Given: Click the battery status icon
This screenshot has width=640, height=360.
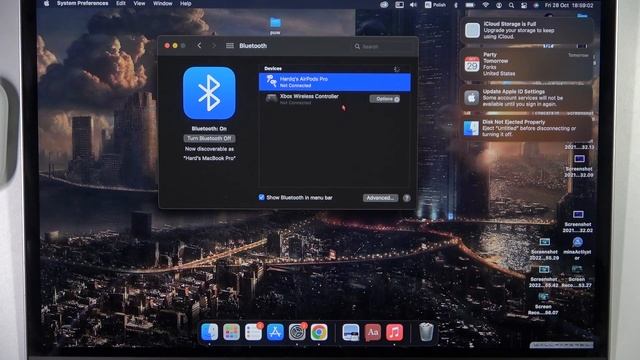Looking at the screenshot, I should [470, 5].
